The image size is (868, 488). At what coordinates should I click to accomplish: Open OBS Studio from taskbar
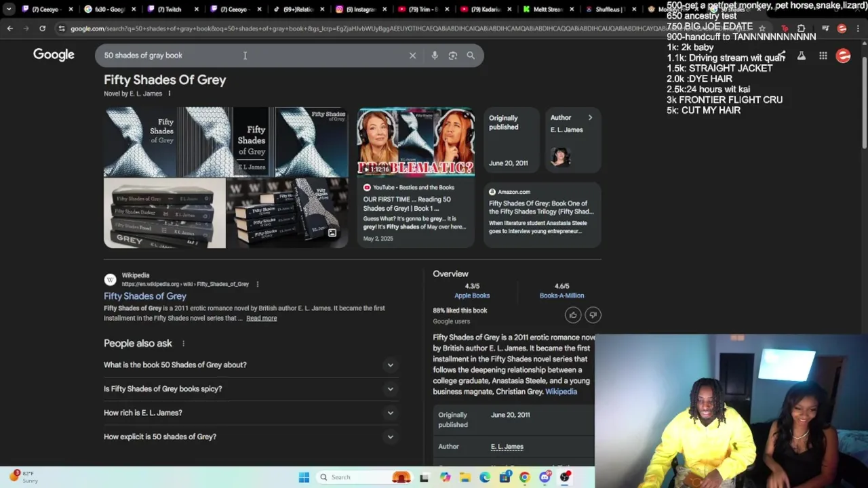click(x=565, y=477)
